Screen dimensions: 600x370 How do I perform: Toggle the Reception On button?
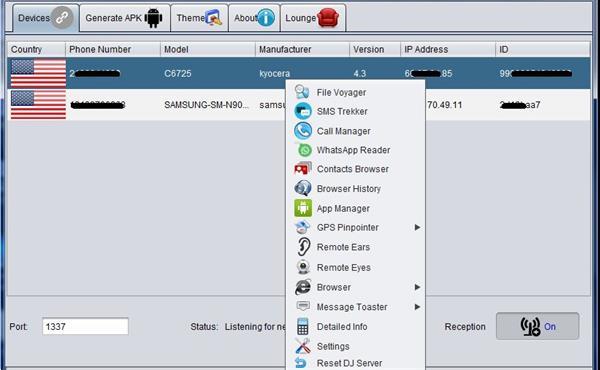(537, 326)
